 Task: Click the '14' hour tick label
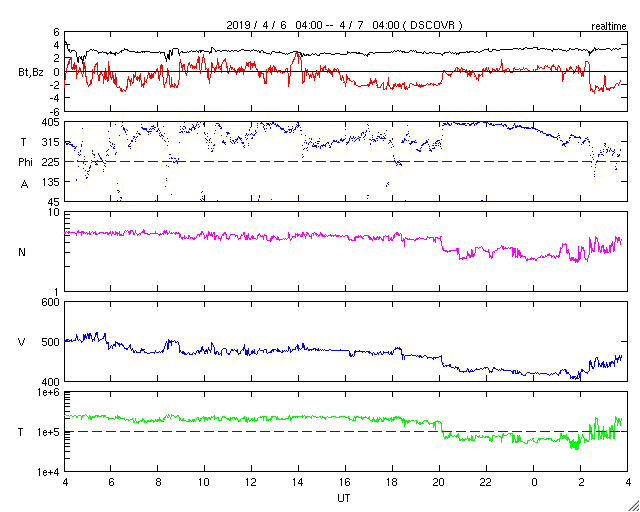298,482
